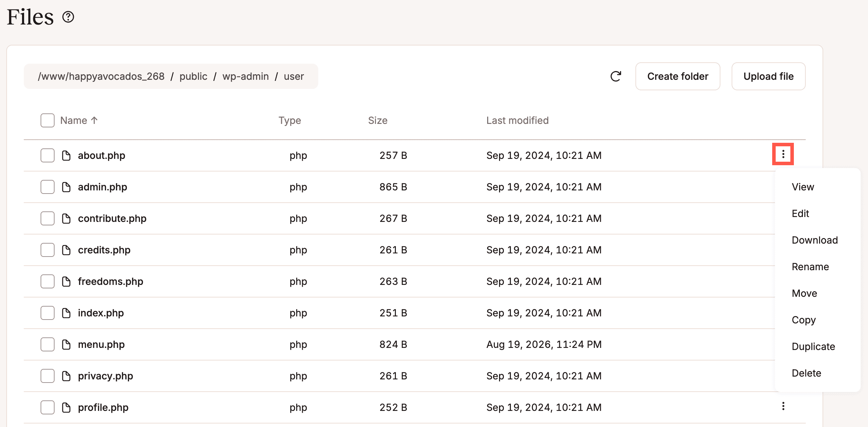Click the Type column header
This screenshot has height=427, width=868.
[x=290, y=120]
